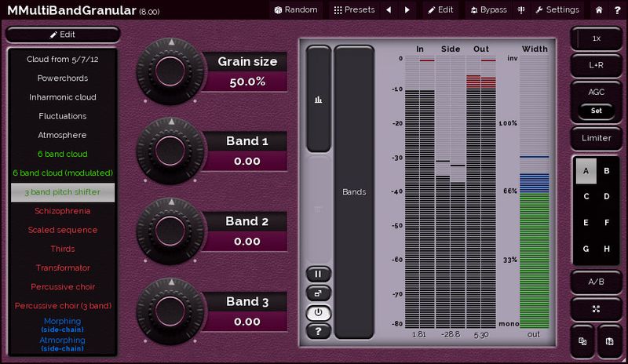Click the Edit button above preset list
Viewport: 628px width, 364px height.
tap(63, 35)
